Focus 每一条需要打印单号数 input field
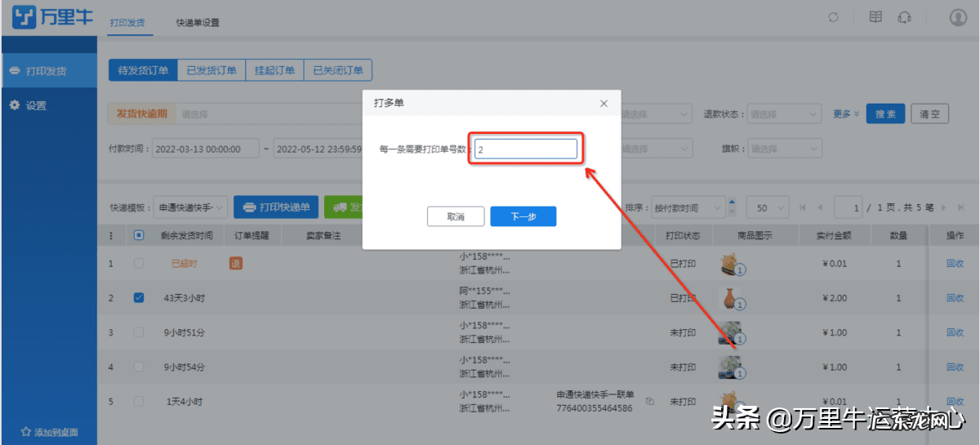The height and width of the screenshot is (445, 980). point(526,149)
